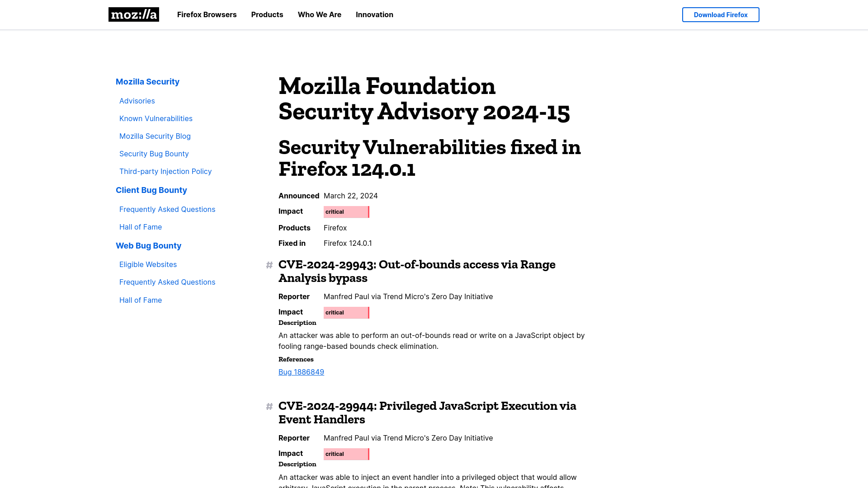Click the Download Firefox button icon

click(720, 14)
